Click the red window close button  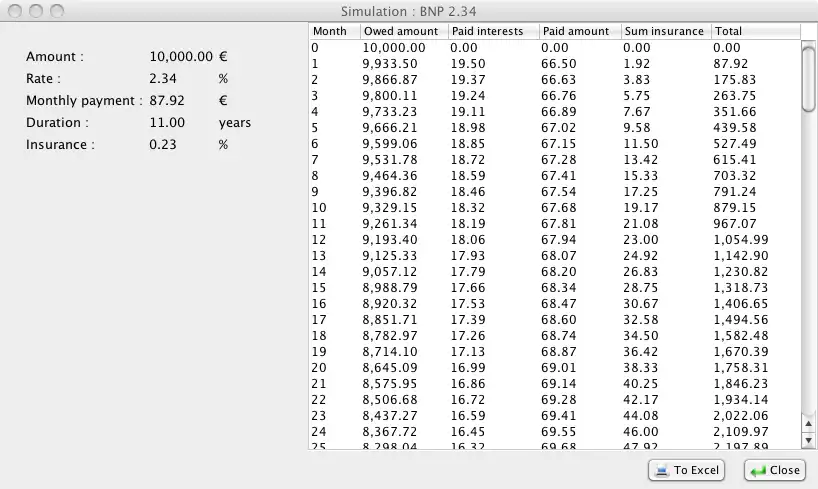(15, 11)
